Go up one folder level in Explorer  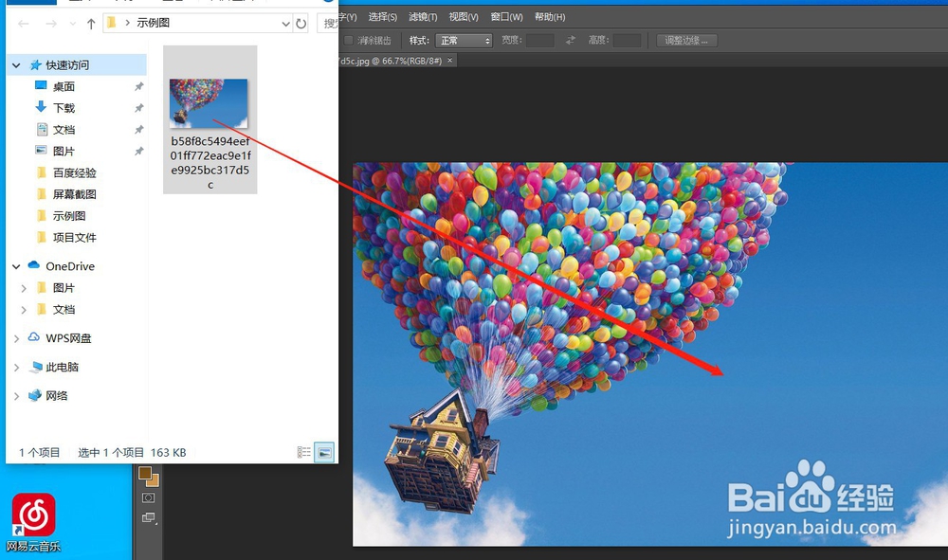point(91,24)
